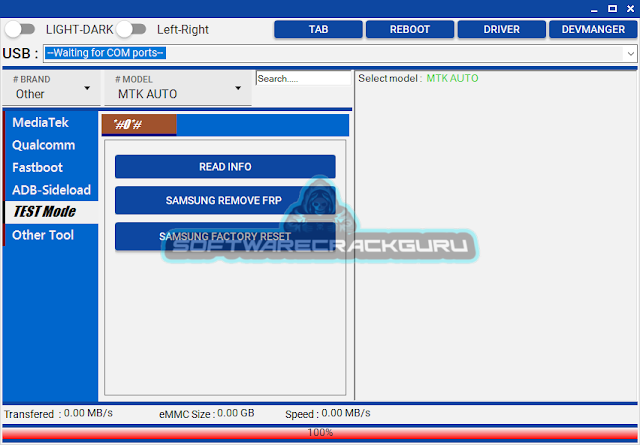Switch to the MediaTek sidebar tab
This screenshot has height=445, width=640.
tap(51, 122)
